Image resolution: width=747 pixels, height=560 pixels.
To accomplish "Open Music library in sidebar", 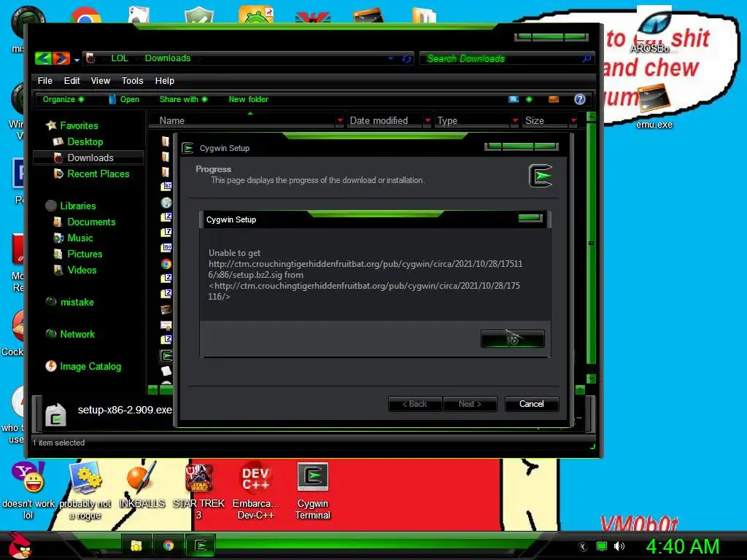I will point(80,238).
